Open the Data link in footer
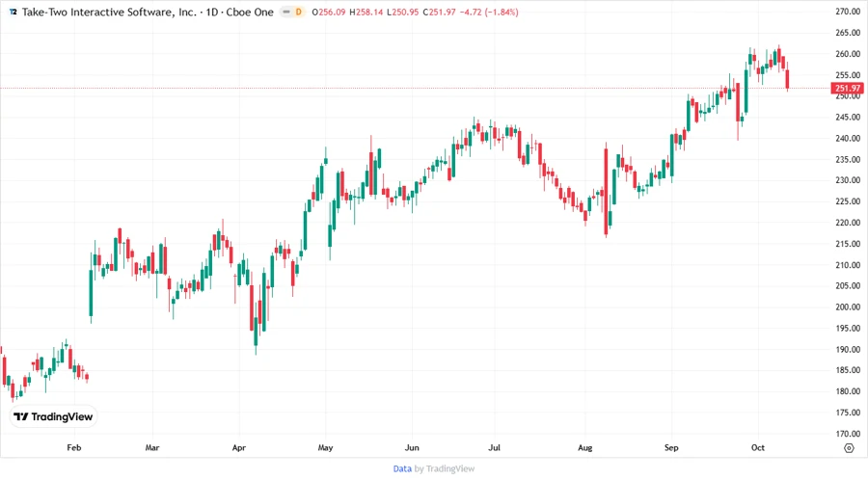This screenshot has height=480, width=868. pyautogui.click(x=402, y=468)
